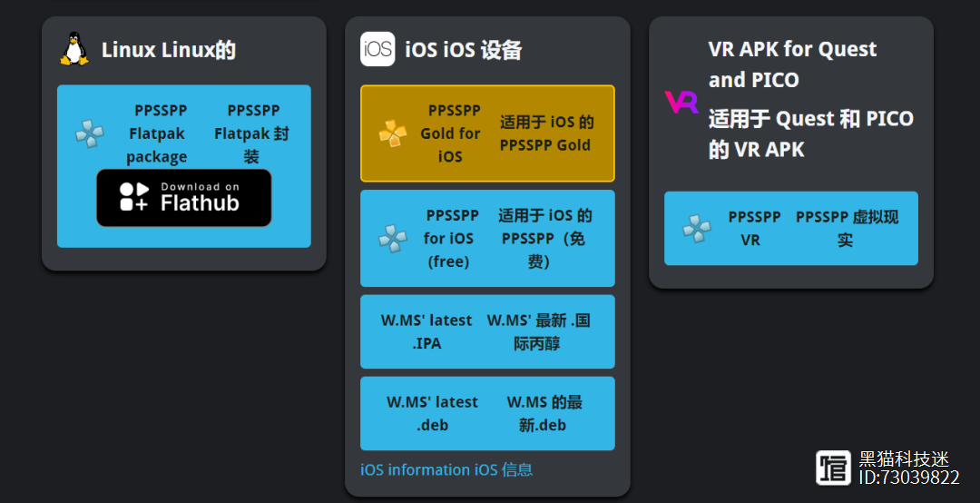Click PPSSPP icon in PPSSPP VR card
980x503 pixels.
pos(697,229)
